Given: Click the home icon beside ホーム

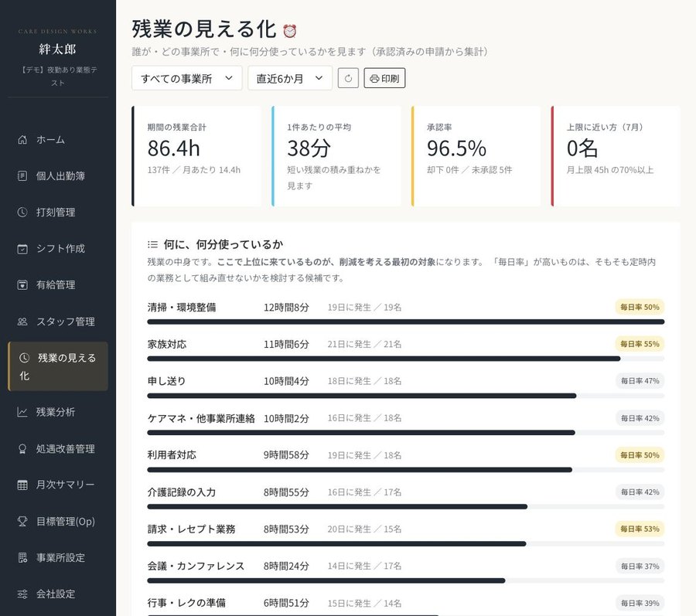Looking at the screenshot, I should tap(22, 140).
